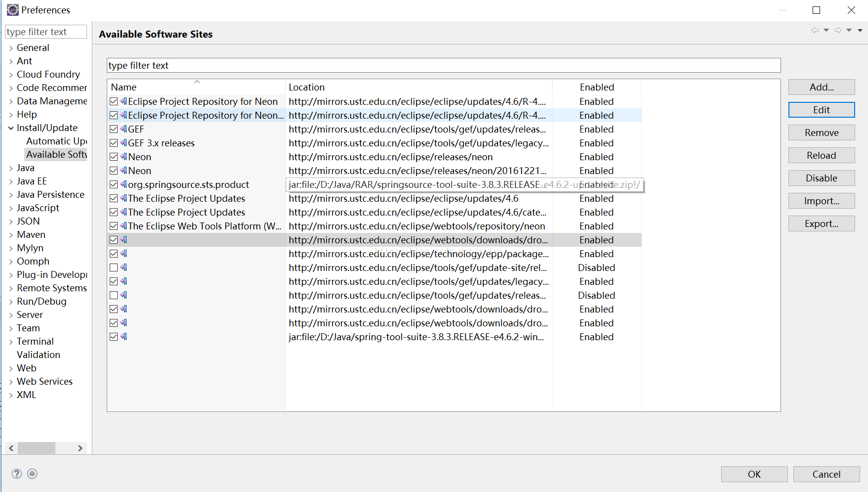Select The Eclipse Project Updates 4.6/cate... row

[x=375, y=212]
